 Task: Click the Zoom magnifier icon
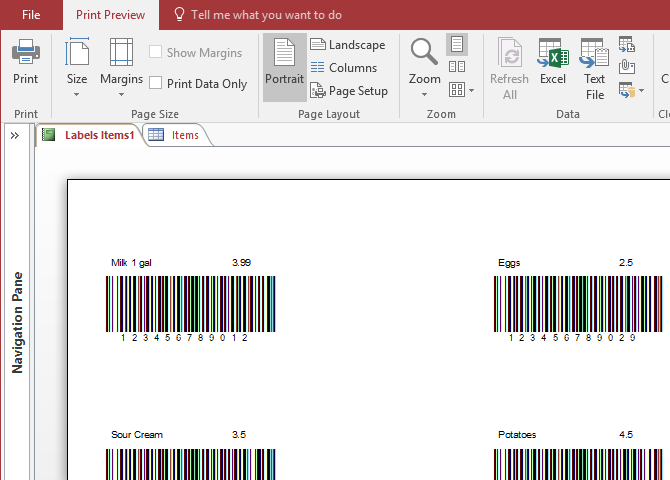(x=424, y=52)
